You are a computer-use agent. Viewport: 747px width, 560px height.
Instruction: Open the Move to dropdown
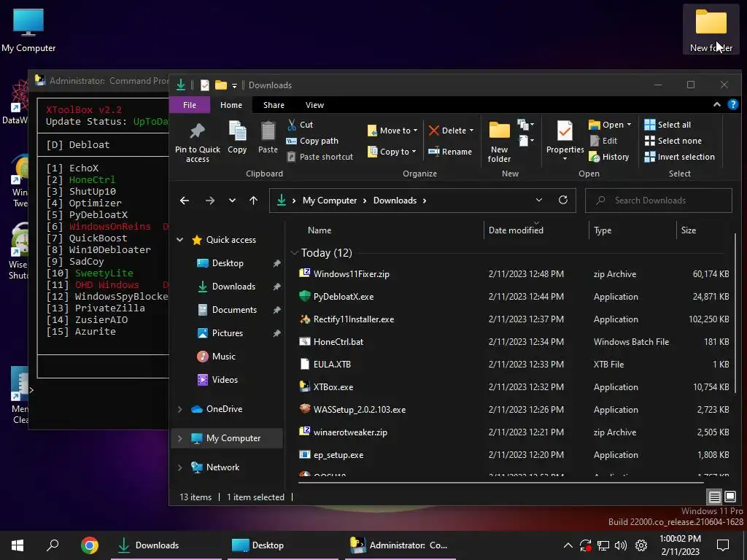[392, 131]
